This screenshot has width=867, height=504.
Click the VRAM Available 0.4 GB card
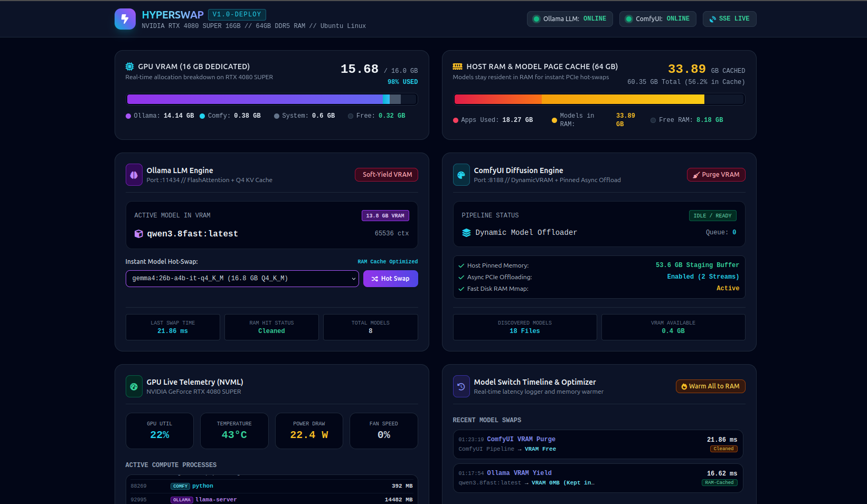coord(673,327)
